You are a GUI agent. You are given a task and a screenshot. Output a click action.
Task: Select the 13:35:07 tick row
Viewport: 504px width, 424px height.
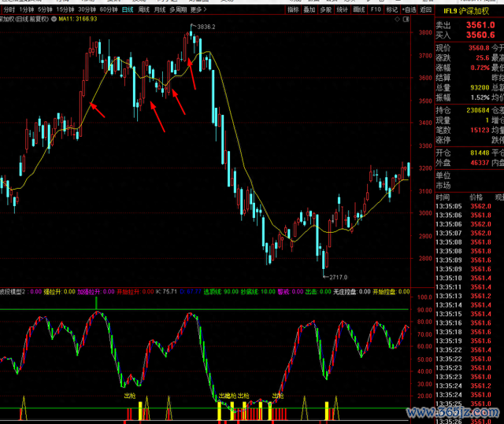coord(469,233)
